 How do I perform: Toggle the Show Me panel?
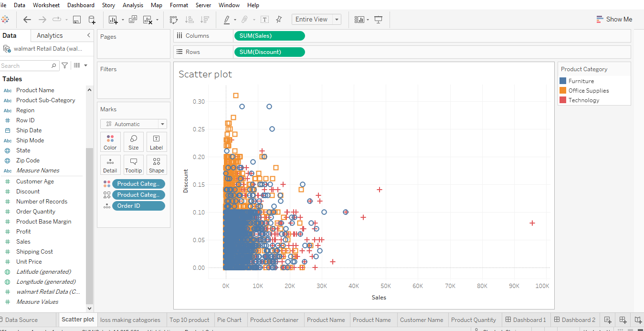[614, 19]
